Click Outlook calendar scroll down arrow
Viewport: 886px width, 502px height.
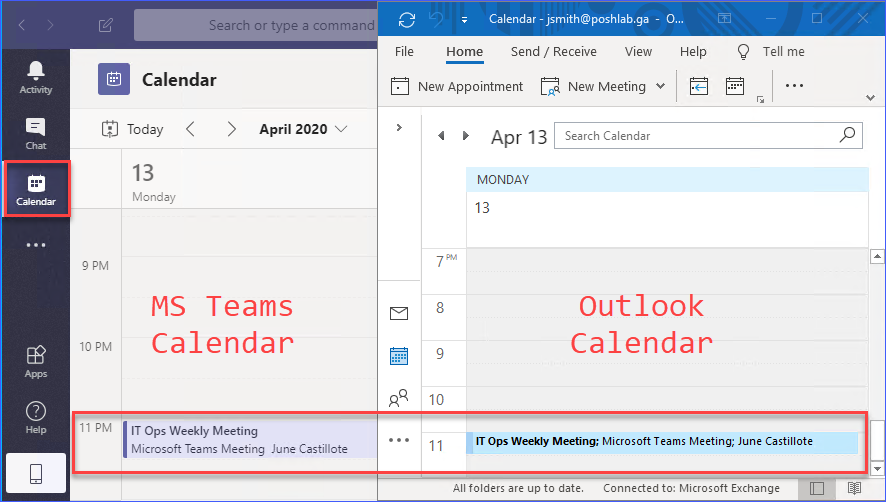[877, 468]
